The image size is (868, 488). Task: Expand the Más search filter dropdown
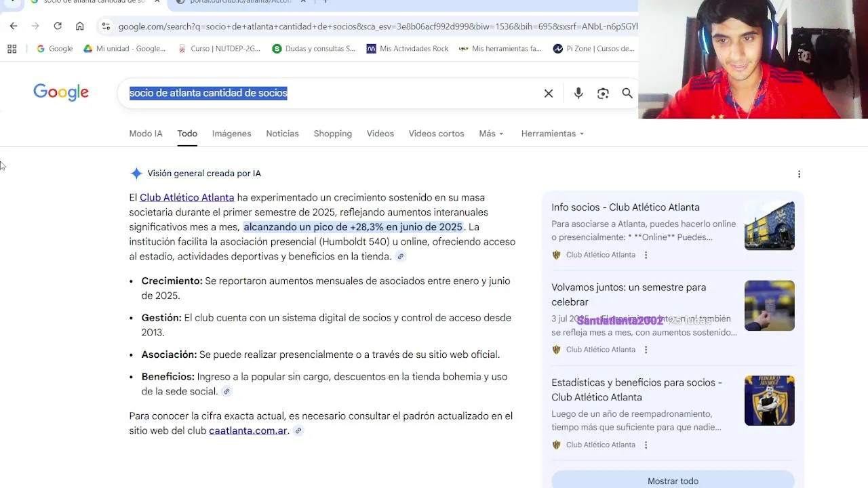click(491, 134)
